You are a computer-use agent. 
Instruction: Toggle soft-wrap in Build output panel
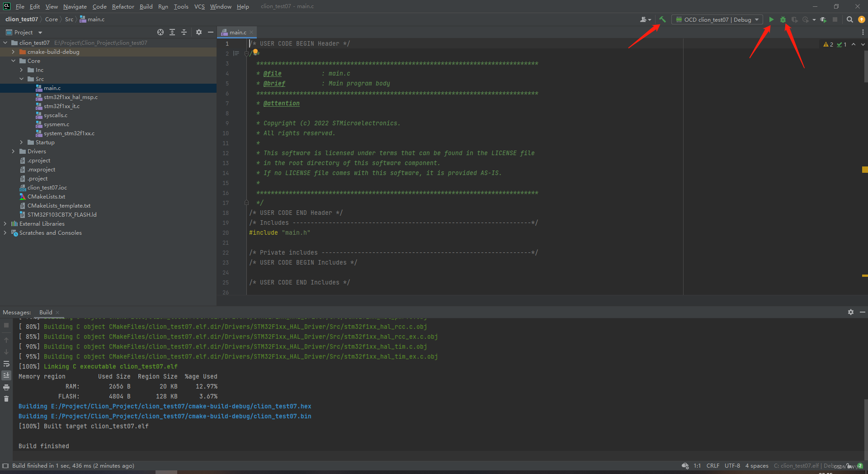click(6, 364)
